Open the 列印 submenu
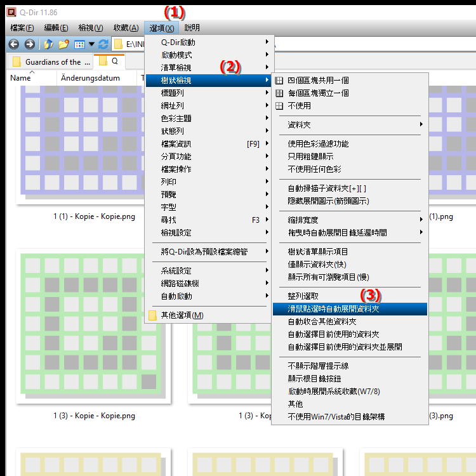The image size is (476, 476). point(209,182)
